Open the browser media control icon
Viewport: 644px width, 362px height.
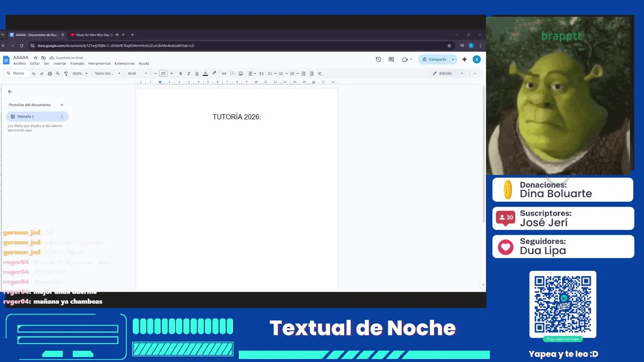(x=462, y=45)
